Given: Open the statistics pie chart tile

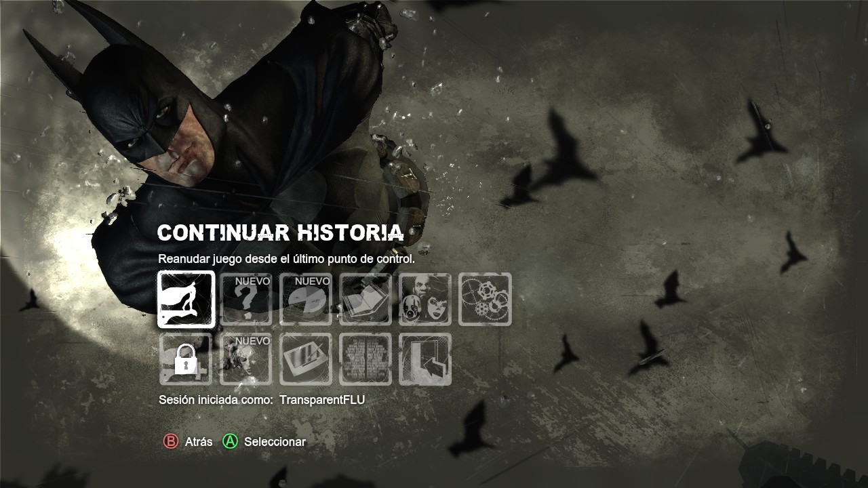Looking at the screenshot, I should click(x=306, y=300).
